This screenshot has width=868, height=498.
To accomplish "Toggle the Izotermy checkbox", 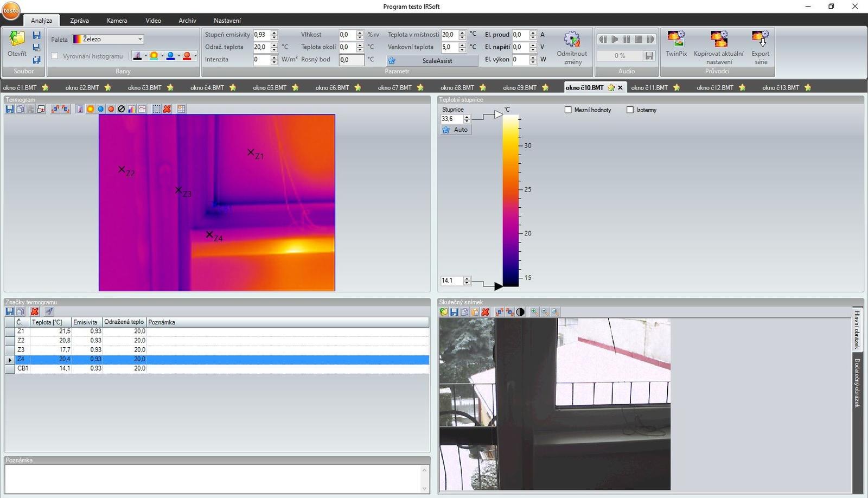I will pyautogui.click(x=630, y=110).
